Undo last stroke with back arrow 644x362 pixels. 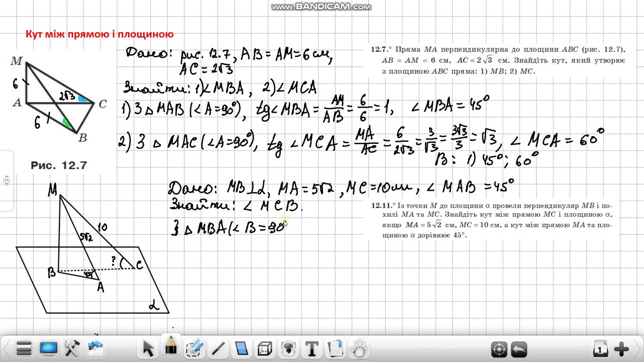[x=519, y=348]
